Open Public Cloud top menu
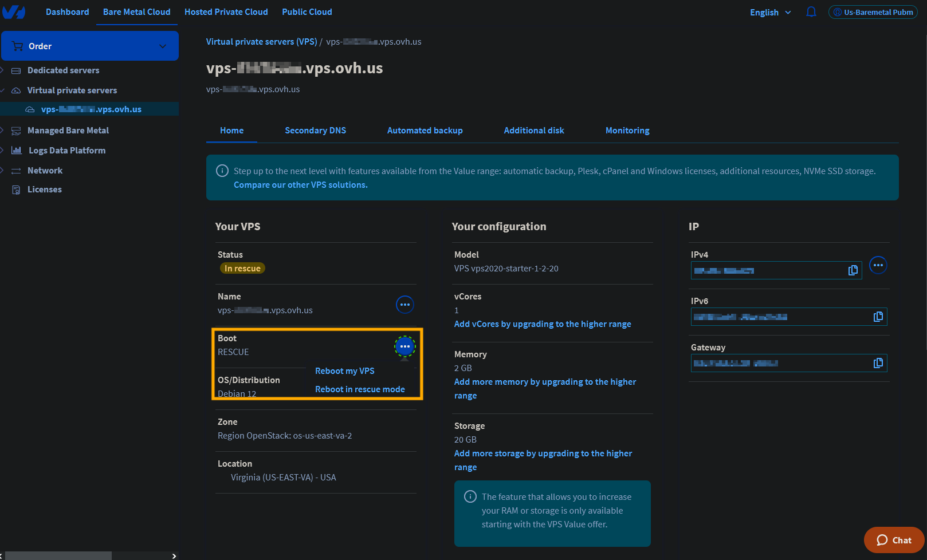927x560 pixels. (x=307, y=12)
